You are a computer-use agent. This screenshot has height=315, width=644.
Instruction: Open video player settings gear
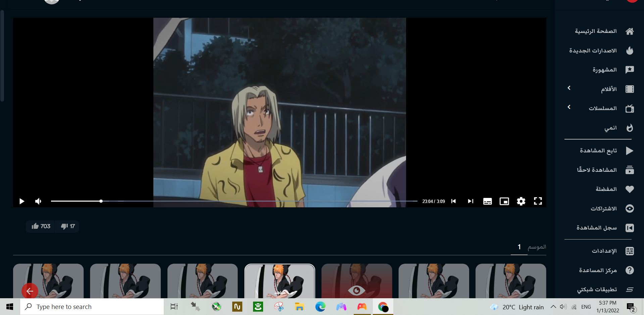521,201
